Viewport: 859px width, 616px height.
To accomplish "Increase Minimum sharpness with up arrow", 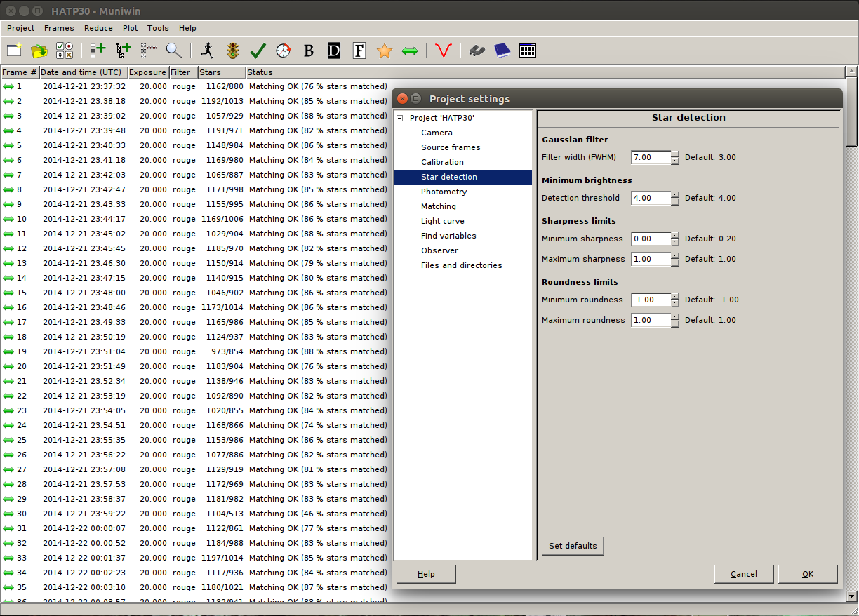I will pos(675,235).
